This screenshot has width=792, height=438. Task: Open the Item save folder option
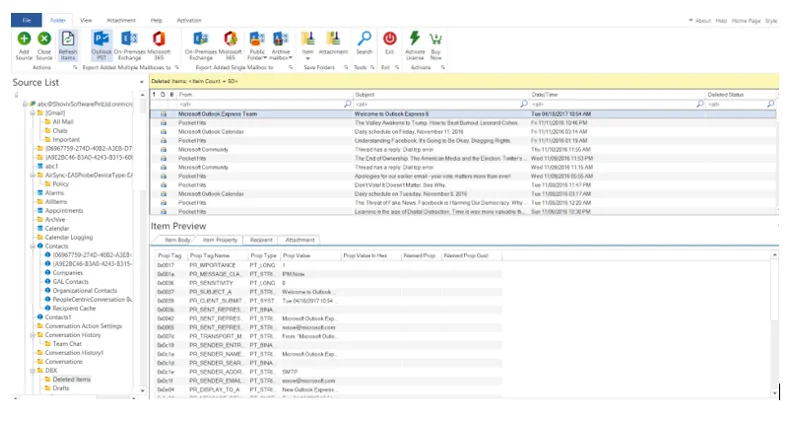(x=308, y=45)
